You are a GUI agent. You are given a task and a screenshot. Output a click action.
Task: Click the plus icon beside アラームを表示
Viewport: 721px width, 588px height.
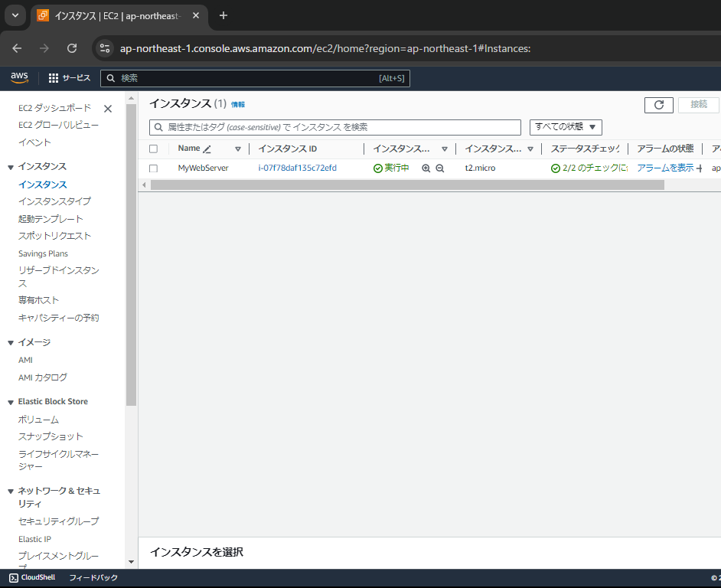700,168
